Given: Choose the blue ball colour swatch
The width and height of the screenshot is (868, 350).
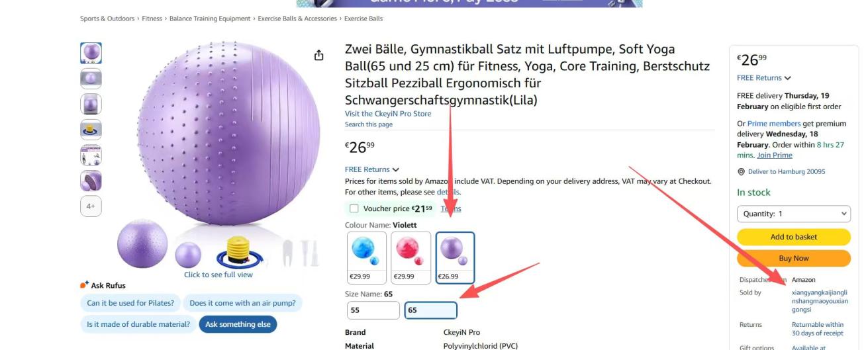Looking at the screenshot, I should 367,257.
